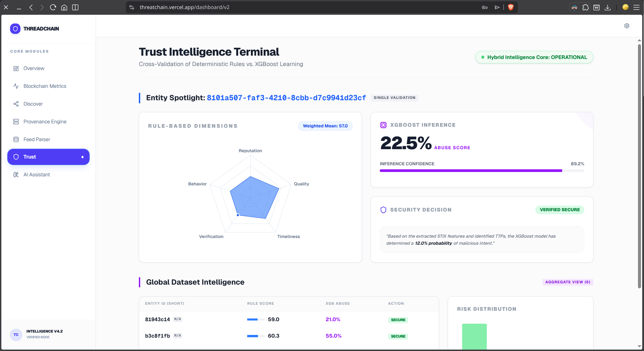The image size is (644, 351).
Task: Click the Brave send/share arrow icon
Action: [497, 7]
